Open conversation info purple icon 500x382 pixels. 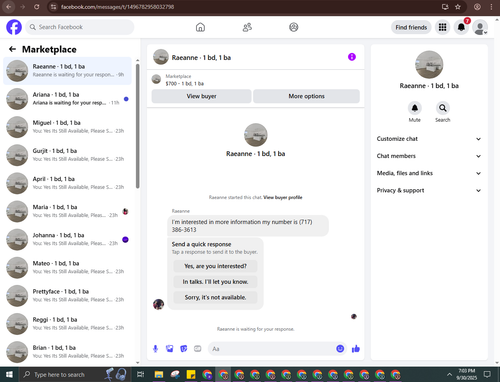(x=352, y=57)
